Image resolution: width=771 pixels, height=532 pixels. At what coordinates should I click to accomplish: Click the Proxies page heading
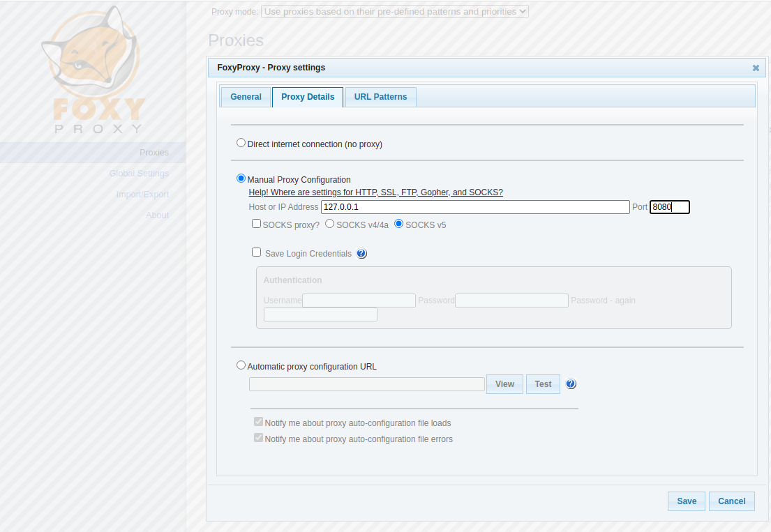point(236,40)
